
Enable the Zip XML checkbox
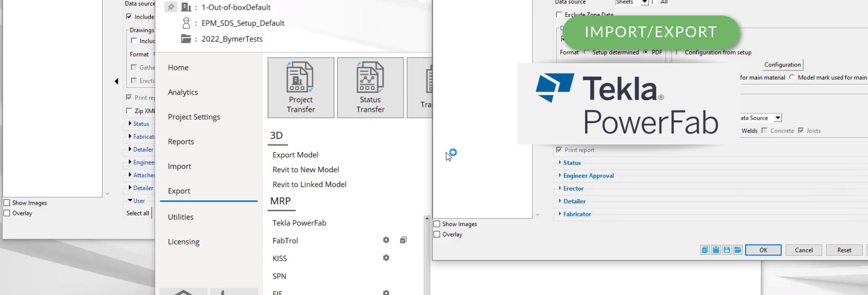click(x=129, y=110)
